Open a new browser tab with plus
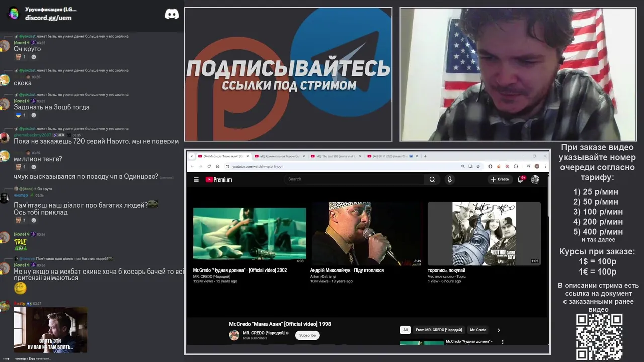The image size is (644, 362). 425,156
